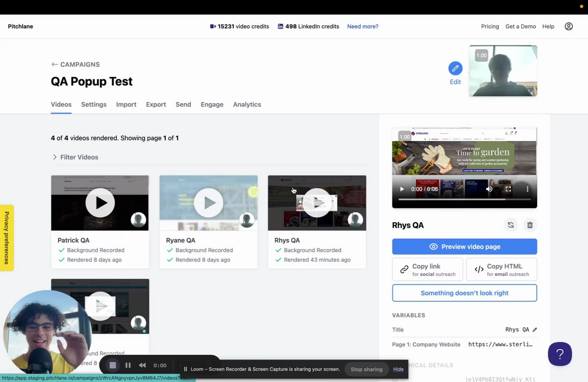The height and width of the screenshot is (382, 588).
Task: Click Something doesn't look right button
Action: click(464, 293)
